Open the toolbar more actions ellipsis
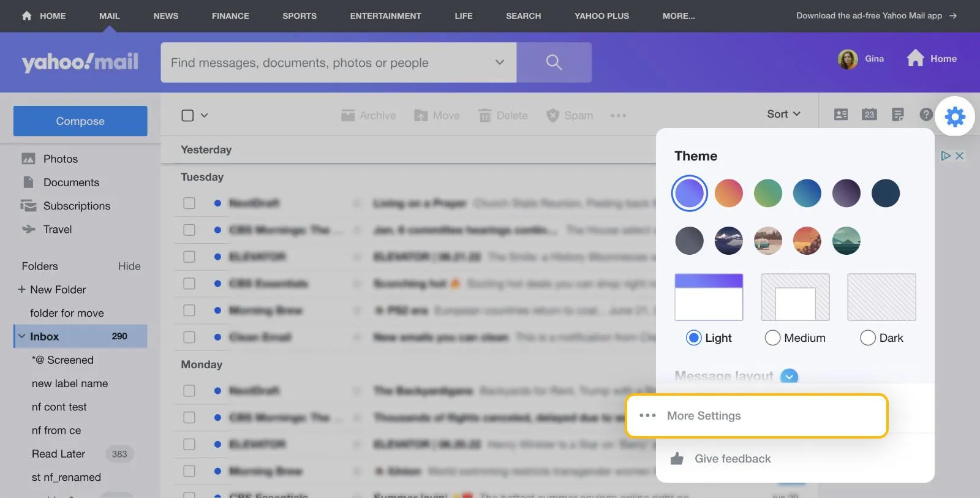The image size is (980, 498). 618,115
